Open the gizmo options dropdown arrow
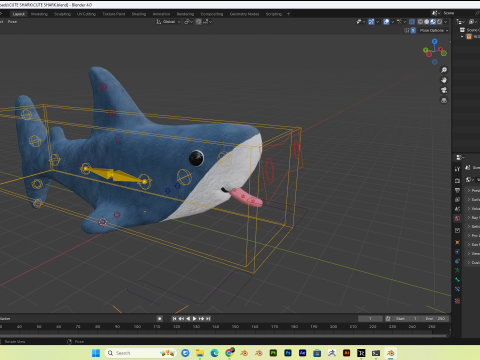This screenshot has width=480, height=360. 378,22
